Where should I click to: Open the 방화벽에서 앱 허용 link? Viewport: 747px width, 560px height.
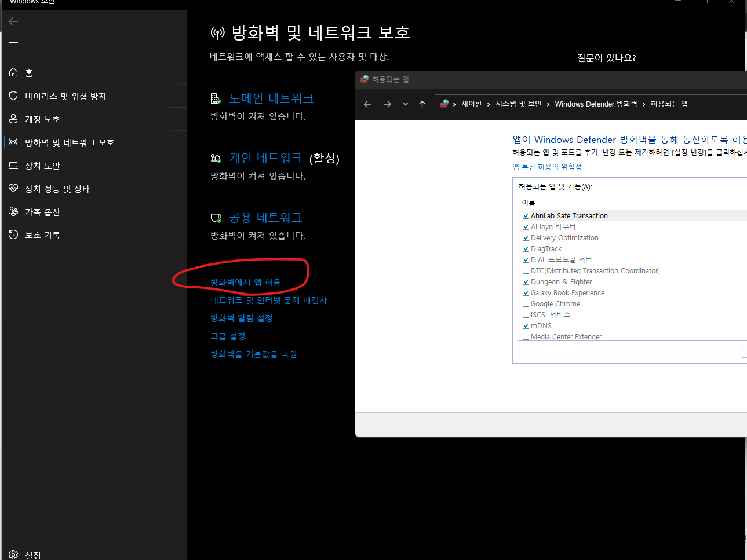246,282
